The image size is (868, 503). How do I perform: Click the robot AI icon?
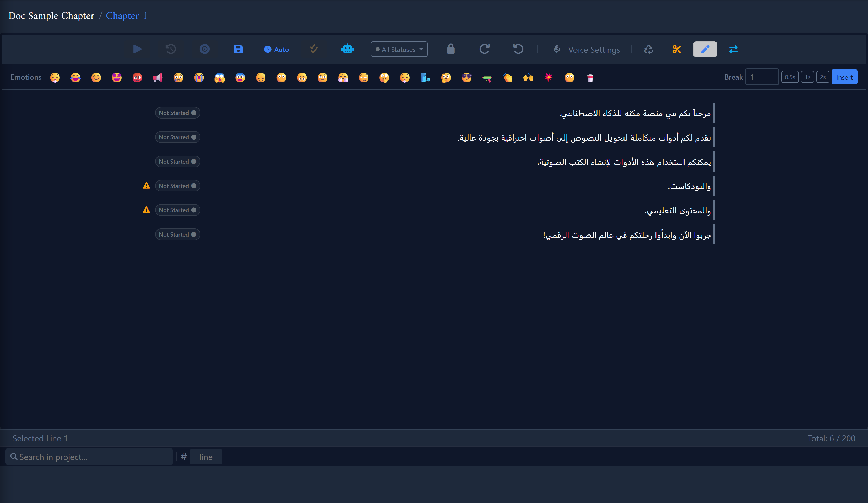point(347,49)
